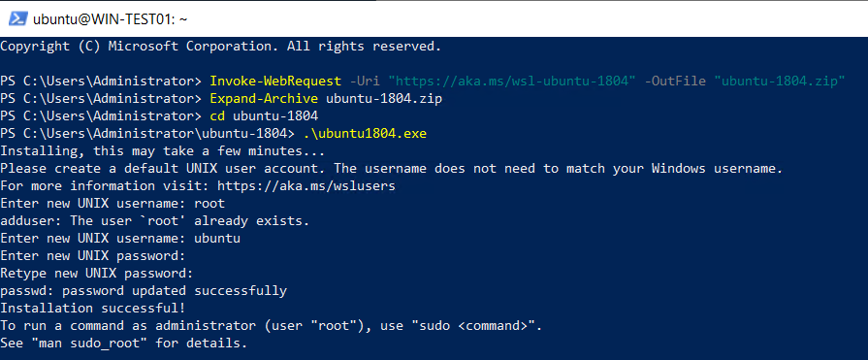This screenshot has height=360, width=868.
Task: Click the yellow cd command
Action: [x=217, y=116]
